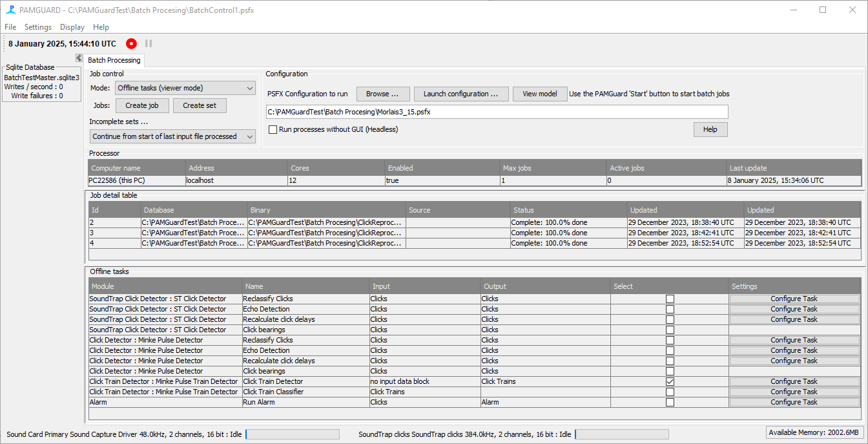Configure Task for Minke Reclassify Clicks
868x444 pixels.
tap(794, 340)
